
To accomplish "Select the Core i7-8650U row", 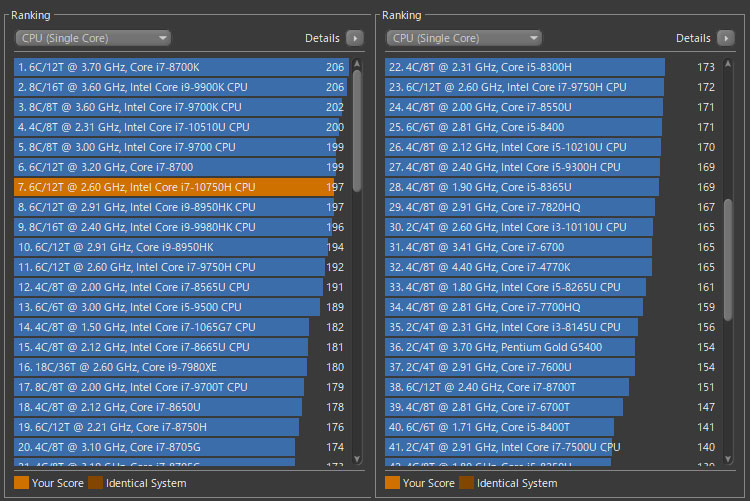I will point(181,407).
